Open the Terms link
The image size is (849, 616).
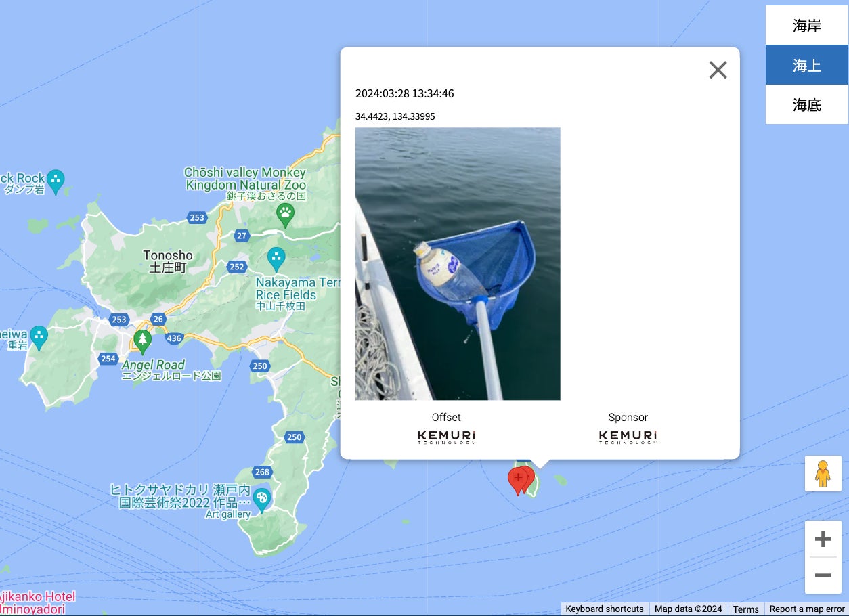click(746, 609)
